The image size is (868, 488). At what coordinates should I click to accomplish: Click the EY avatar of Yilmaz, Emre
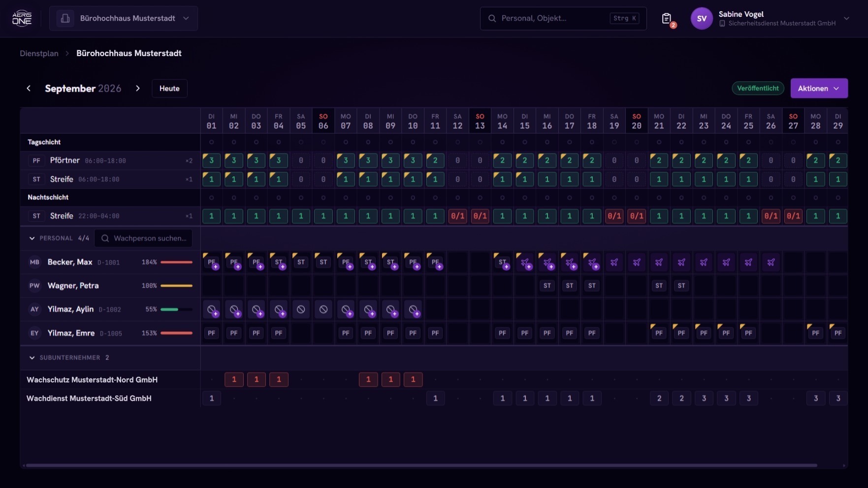tap(34, 333)
